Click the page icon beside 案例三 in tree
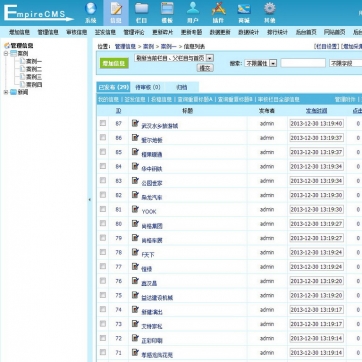 pyautogui.click(x=22, y=77)
